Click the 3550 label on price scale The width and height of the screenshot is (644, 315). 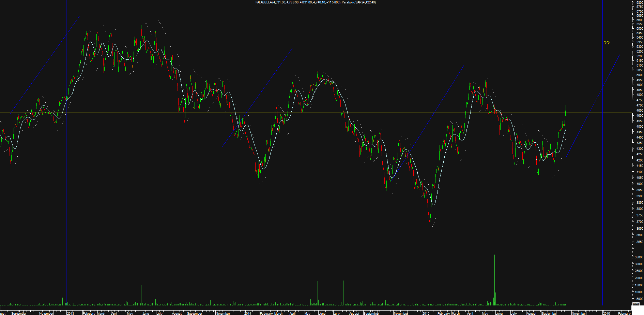click(x=639, y=242)
